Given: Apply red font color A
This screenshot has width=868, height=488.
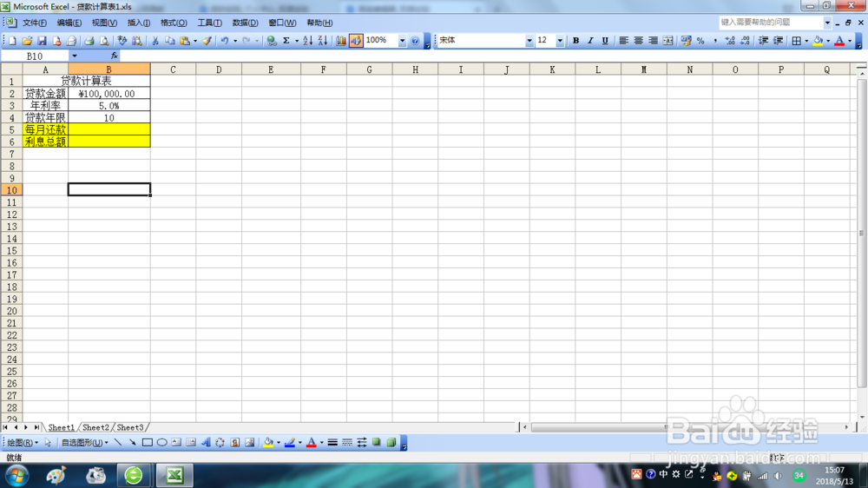Looking at the screenshot, I should tap(839, 41).
